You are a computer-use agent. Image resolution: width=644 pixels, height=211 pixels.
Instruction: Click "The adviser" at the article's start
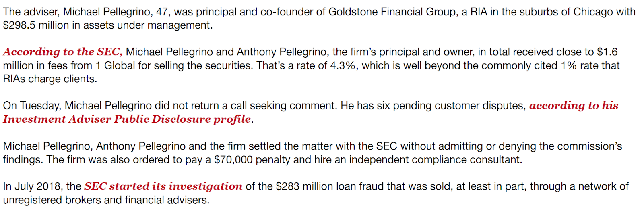click(31, 12)
